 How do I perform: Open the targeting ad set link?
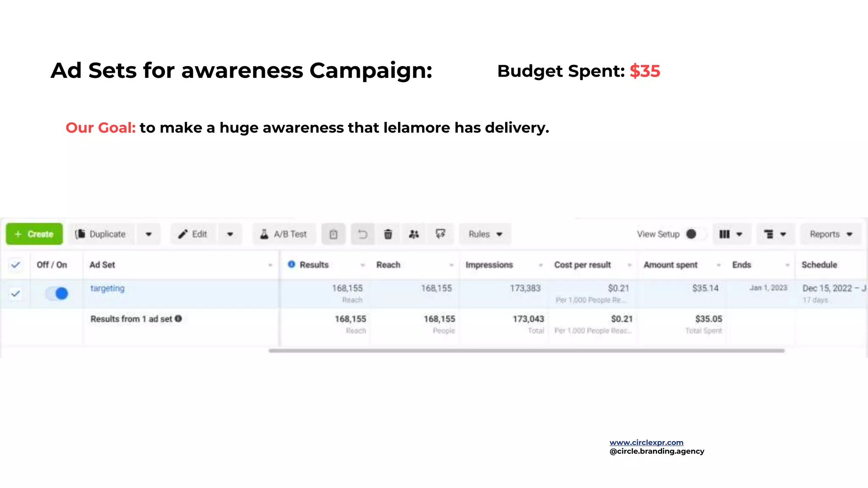point(107,288)
